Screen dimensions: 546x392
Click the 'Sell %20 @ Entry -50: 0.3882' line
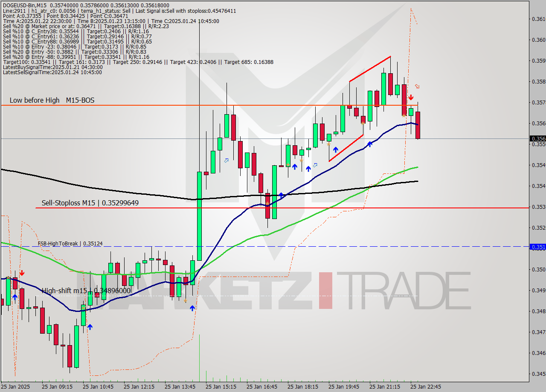(x=75, y=52)
